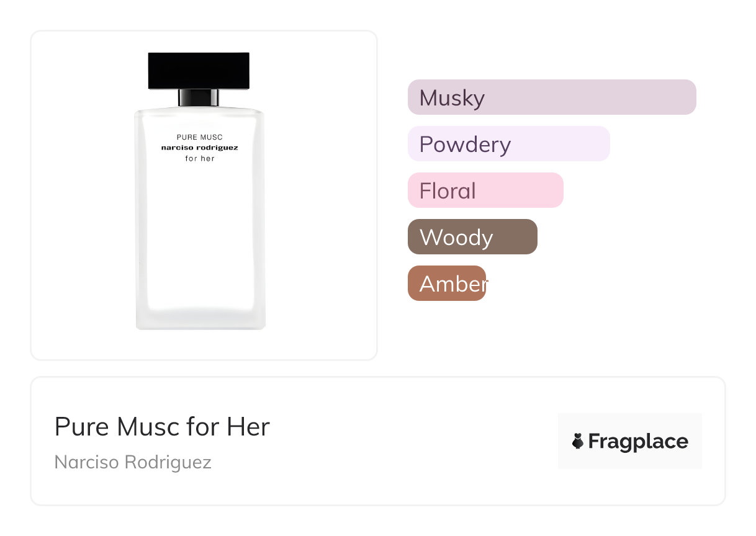Screen dimensions: 756x536
Task: Click the pink Floral accord bar
Action: 485,190
